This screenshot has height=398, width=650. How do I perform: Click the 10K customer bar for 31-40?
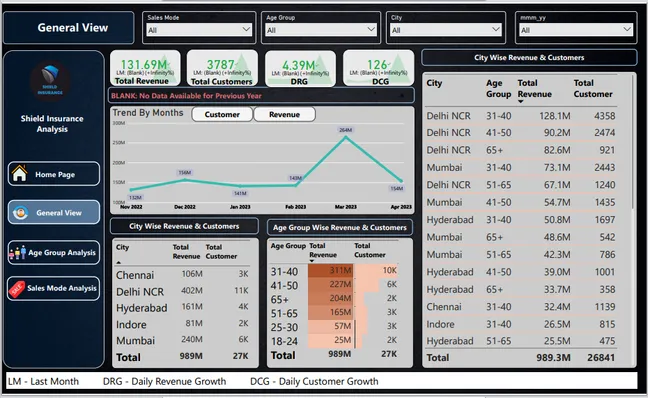click(376, 271)
